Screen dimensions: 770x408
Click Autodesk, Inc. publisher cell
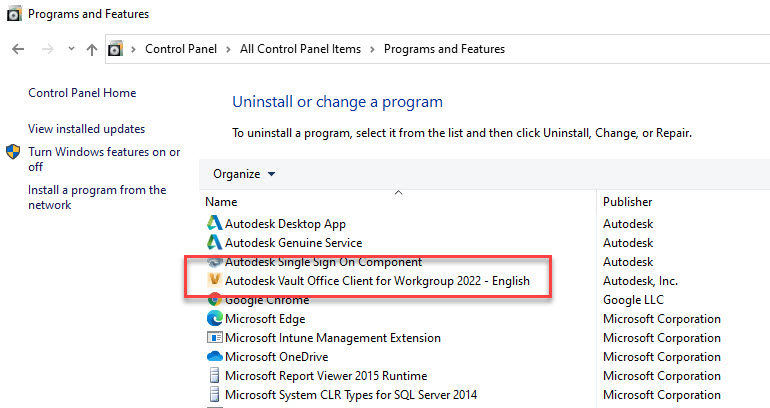(x=640, y=281)
